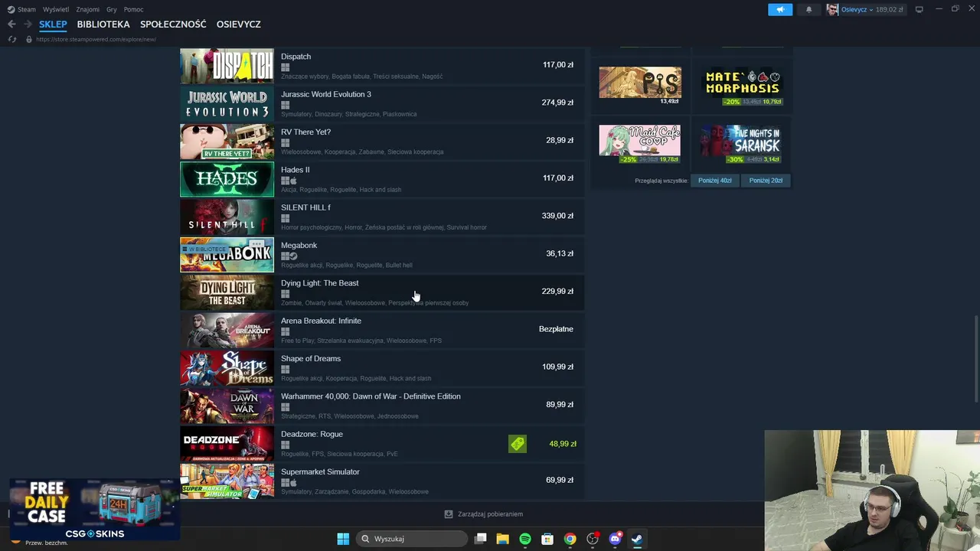Screen dimensions: 980x551
Task: Click the back navigation arrow
Action: (11, 24)
